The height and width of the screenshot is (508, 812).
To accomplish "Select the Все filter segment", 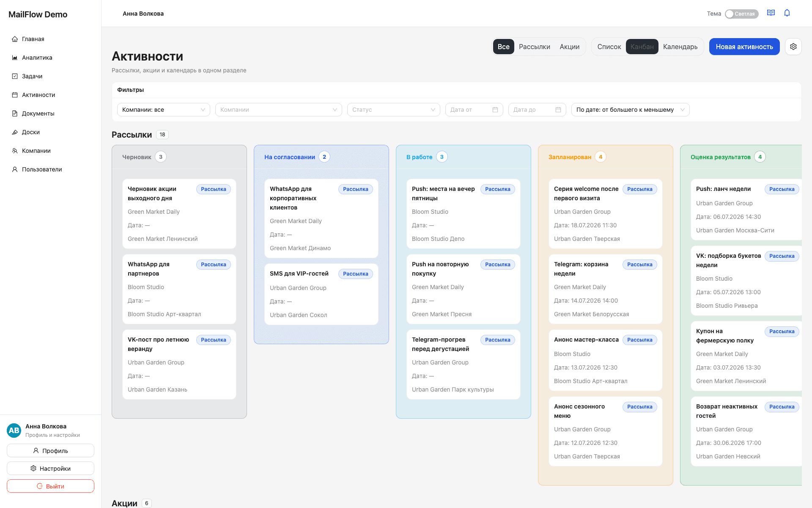I will coord(503,47).
